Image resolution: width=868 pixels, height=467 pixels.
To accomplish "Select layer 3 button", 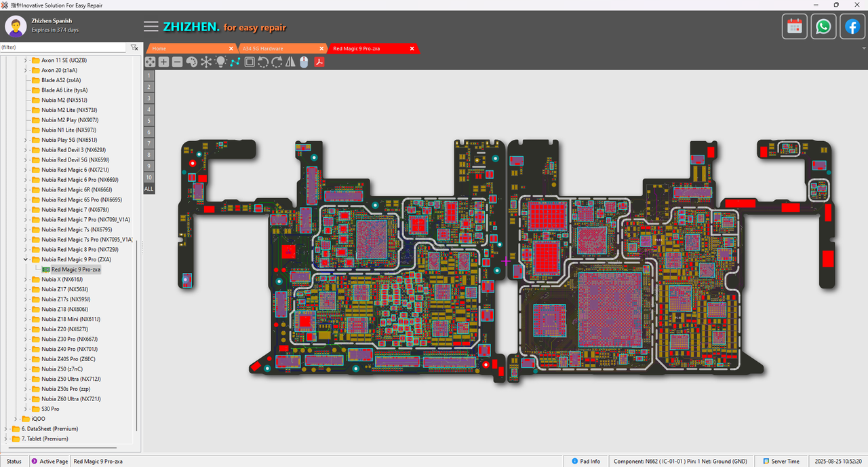I will pyautogui.click(x=149, y=98).
